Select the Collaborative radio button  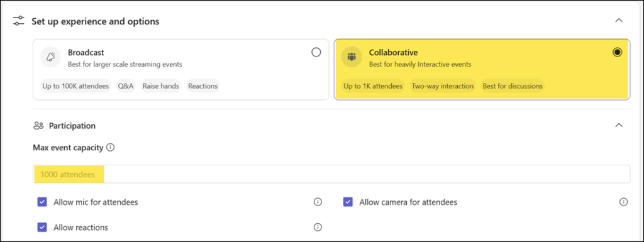618,52
